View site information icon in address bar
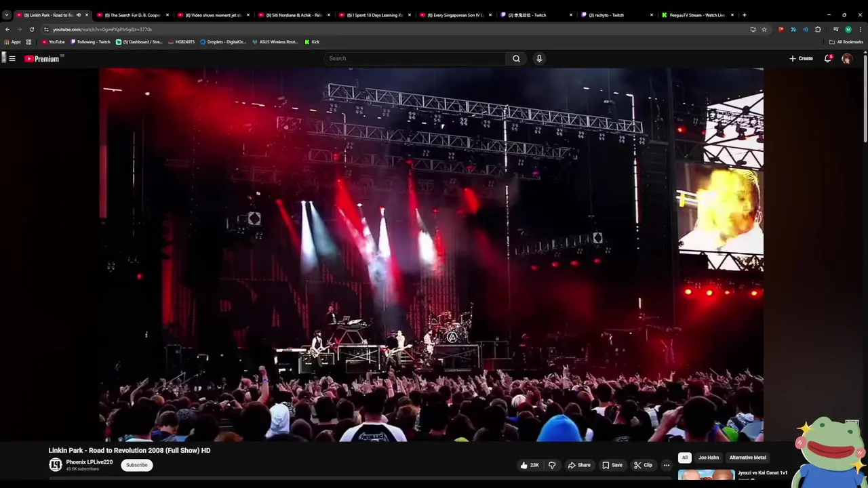 click(46, 29)
